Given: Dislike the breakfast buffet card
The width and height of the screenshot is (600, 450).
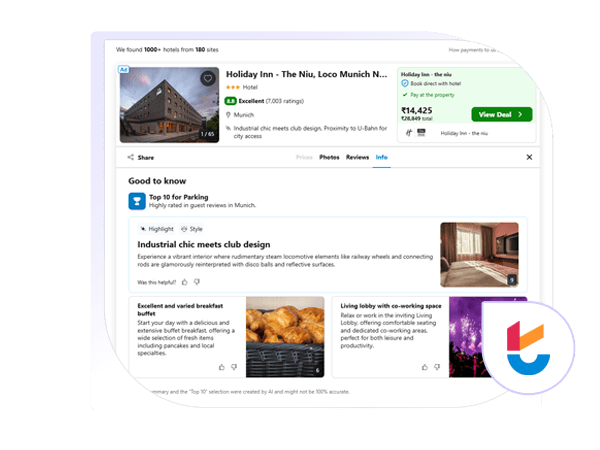Looking at the screenshot, I should pyautogui.click(x=234, y=367).
